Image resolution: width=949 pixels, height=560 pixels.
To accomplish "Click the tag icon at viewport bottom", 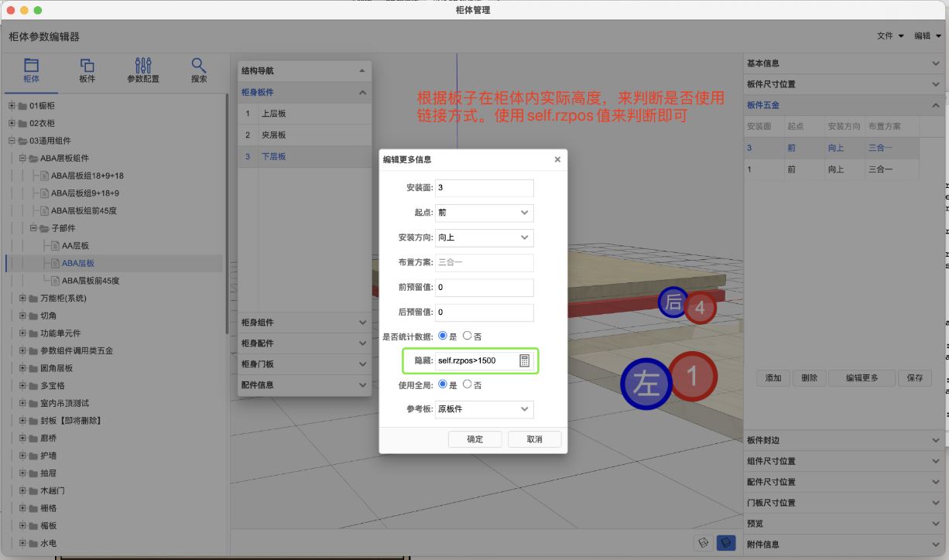I will [x=704, y=543].
